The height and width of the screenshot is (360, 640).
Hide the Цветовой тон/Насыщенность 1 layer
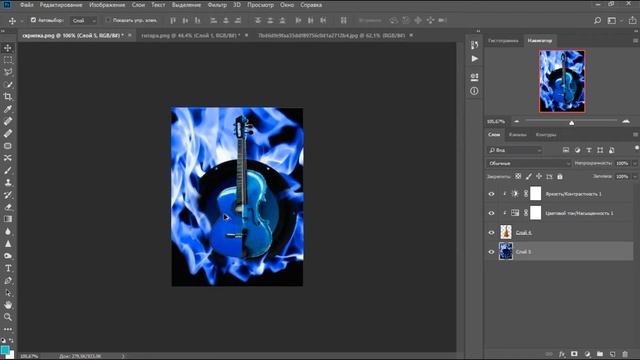pos(491,213)
